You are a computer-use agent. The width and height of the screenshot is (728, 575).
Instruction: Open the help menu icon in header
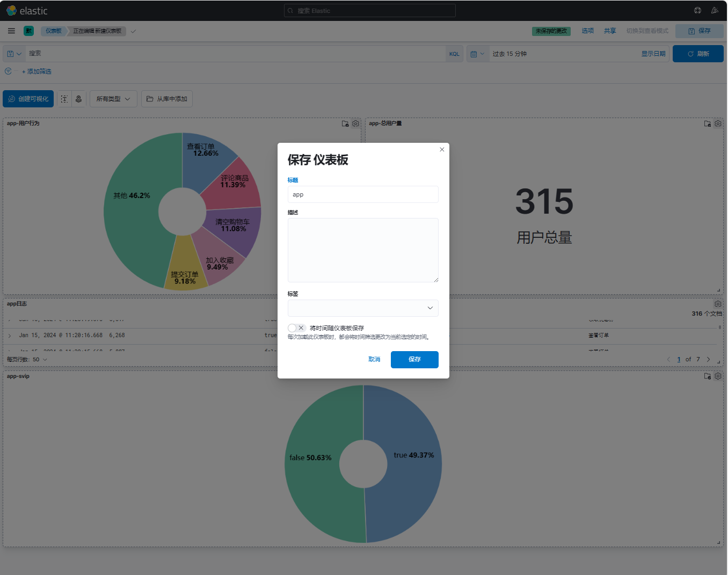coord(697,11)
